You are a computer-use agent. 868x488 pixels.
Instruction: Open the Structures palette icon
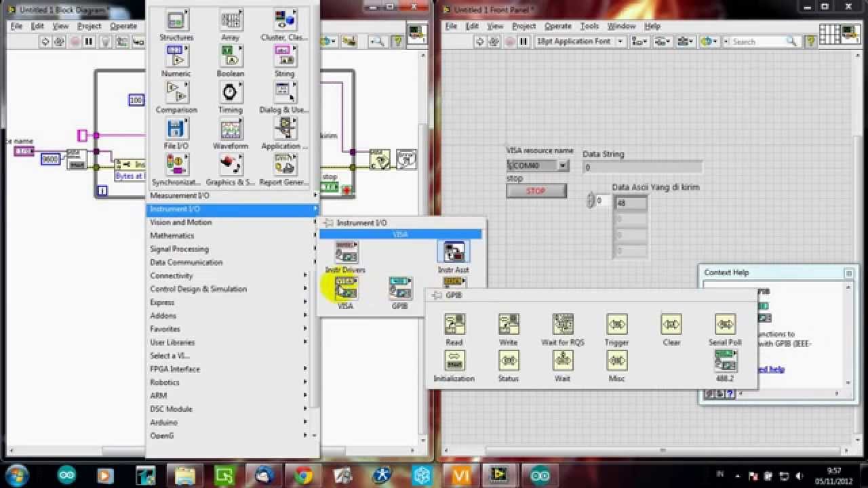tap(176, 20)
